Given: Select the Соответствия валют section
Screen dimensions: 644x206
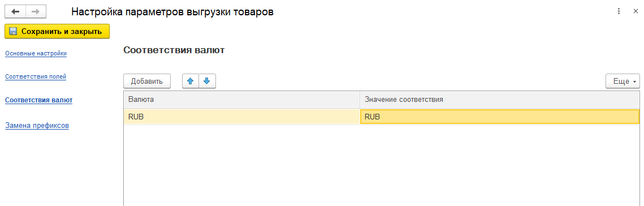Looking at the screenshot, I should click(x=39, y=100).
